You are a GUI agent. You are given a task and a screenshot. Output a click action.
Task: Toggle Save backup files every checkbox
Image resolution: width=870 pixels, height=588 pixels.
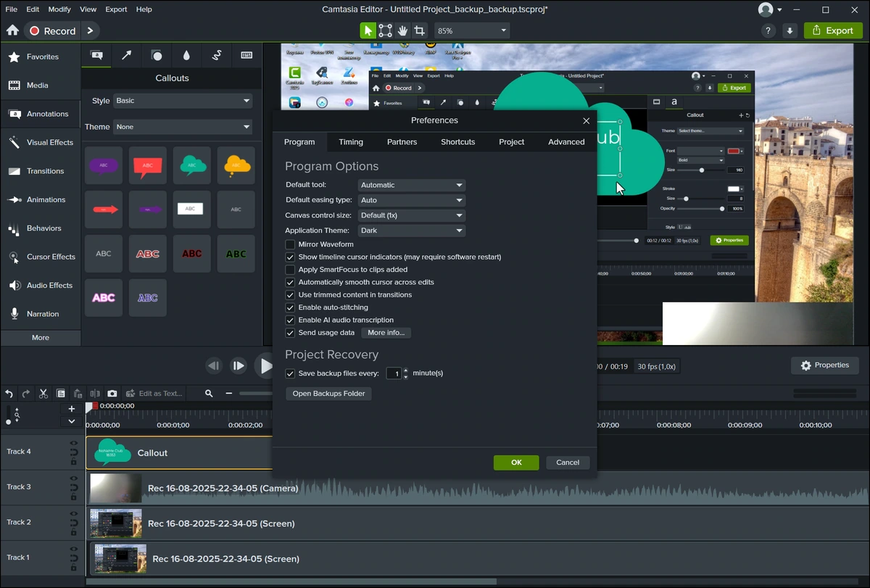290,373
